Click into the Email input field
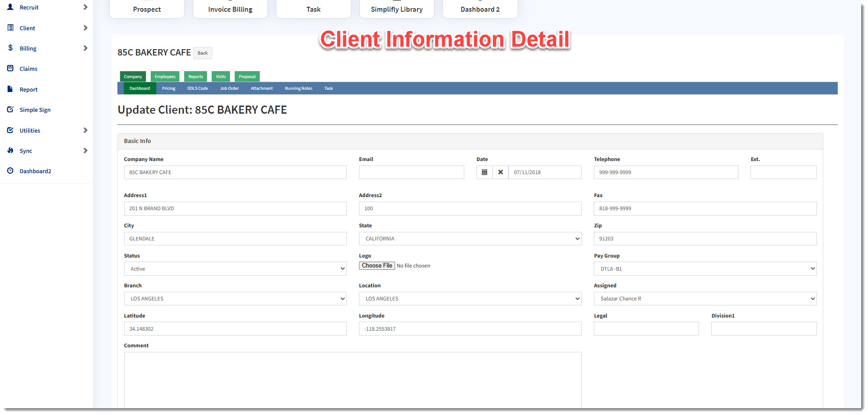This screenshot has height=415, width=868. click(411, 172)
